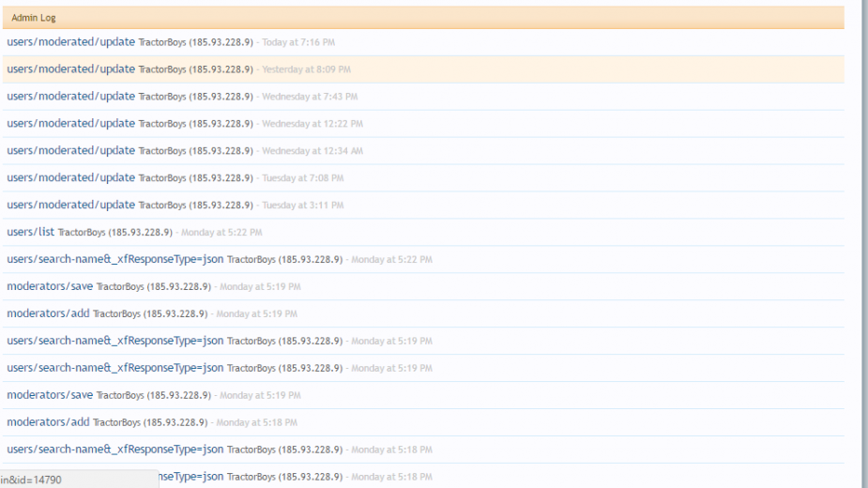The width and height of the screenshot is (868, 488).
Task: Open the second moderators/save entry in list
Action: (x=50, y=396)
